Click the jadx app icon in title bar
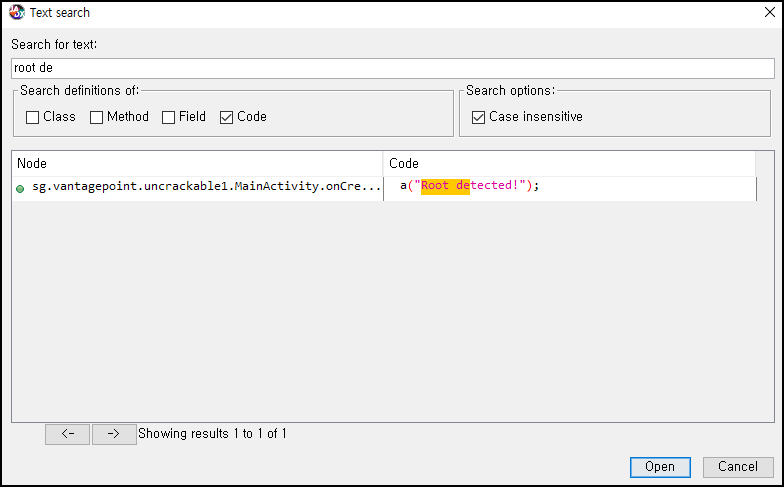The width and height of the screenshot is (784, 487). coord(16,12)
